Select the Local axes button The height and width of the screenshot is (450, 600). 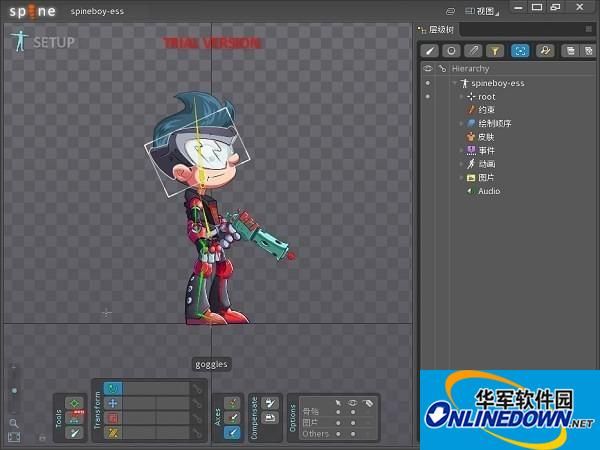coord(232,403)
